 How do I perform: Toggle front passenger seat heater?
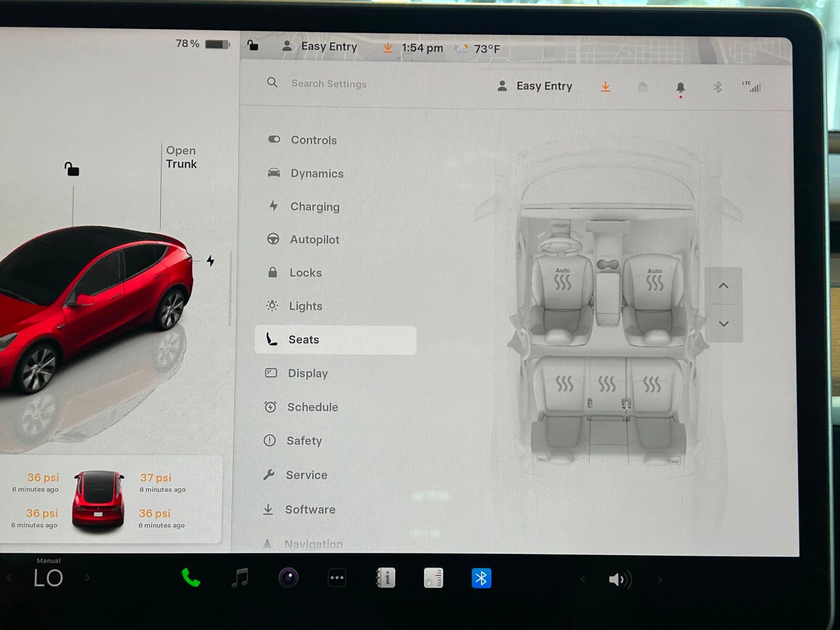654,280
